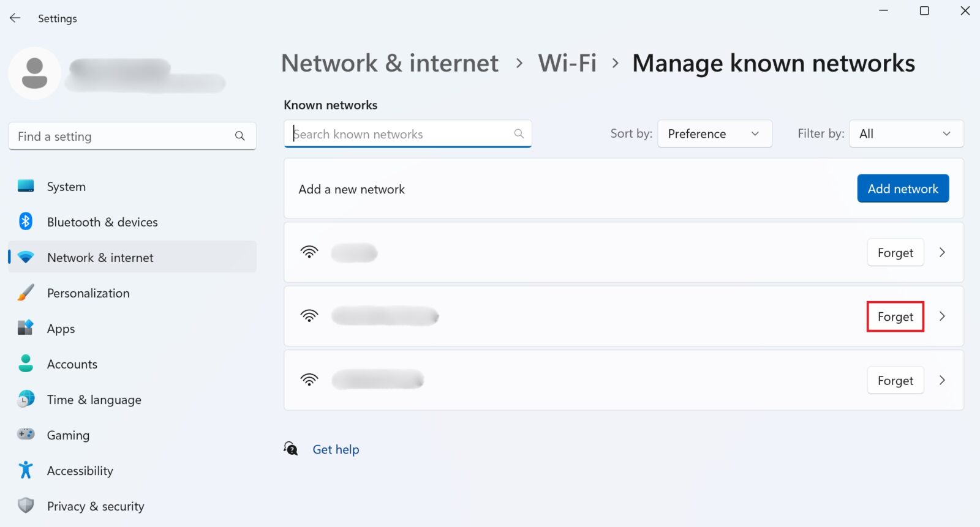
Task: Click the Privacy & security shield icon
Action: click(25, 506)
